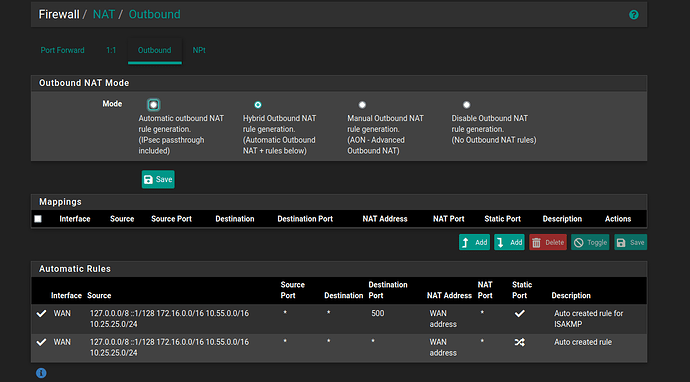Click the Outbound breadcrumb link
Viewport: 690px width, 382px height.
(x=154, y=15)
